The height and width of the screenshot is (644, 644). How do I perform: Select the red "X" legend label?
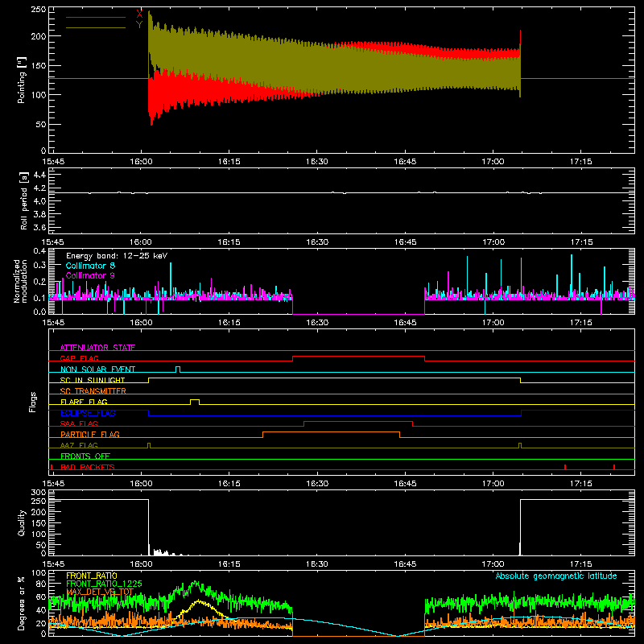[139, 14]
